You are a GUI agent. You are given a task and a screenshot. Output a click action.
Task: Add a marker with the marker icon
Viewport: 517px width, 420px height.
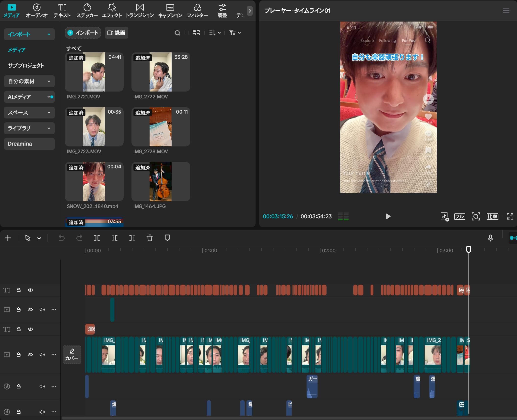click(167, 238)
